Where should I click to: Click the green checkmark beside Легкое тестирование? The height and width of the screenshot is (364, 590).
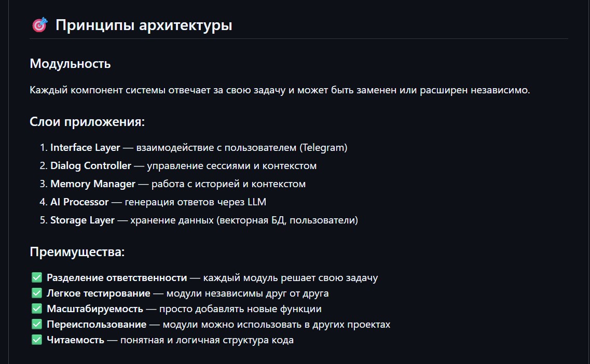click(36, 293)
